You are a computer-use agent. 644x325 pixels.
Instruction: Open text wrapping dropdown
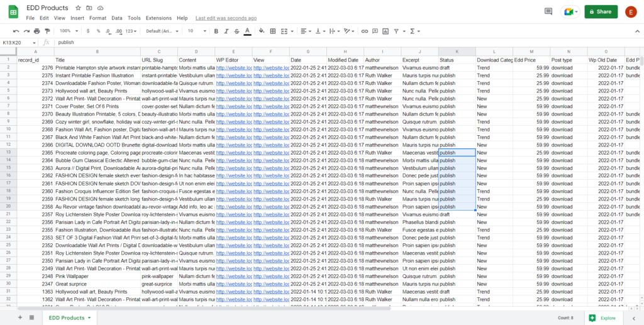tap(335, 31)
